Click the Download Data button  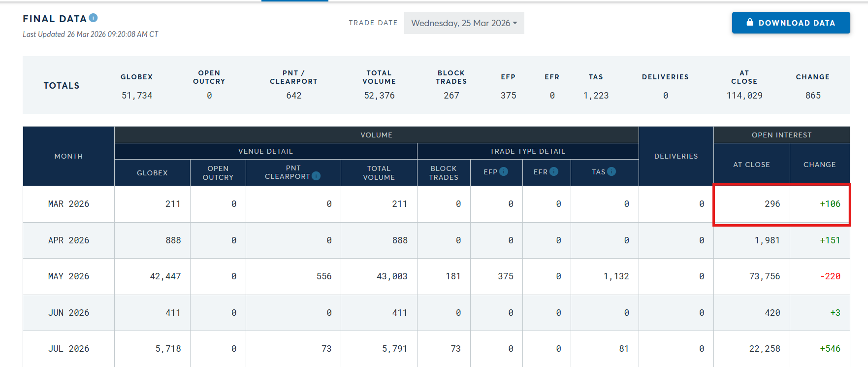point(791,23)
